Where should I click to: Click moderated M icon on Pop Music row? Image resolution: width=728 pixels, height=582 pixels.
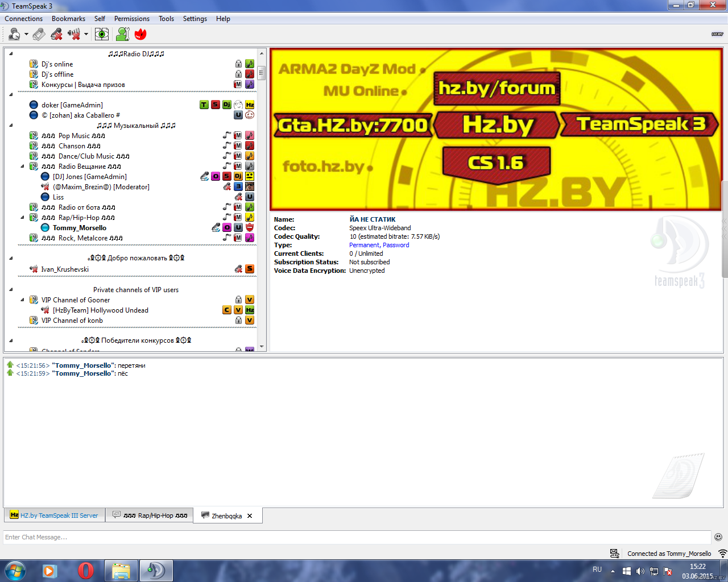[x=238, y=135]
